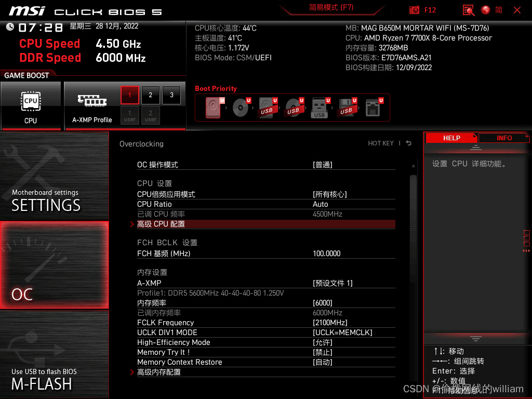Viewport: 532px width, 399px height.
Task: Select A-XMP user profile 1
Action: click(129, 115)
